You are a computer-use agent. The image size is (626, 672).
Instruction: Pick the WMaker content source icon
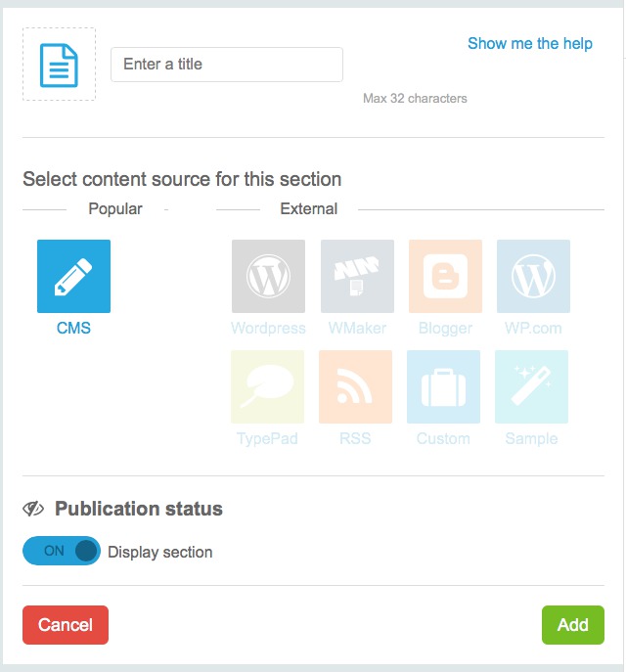tap(357, 277)
